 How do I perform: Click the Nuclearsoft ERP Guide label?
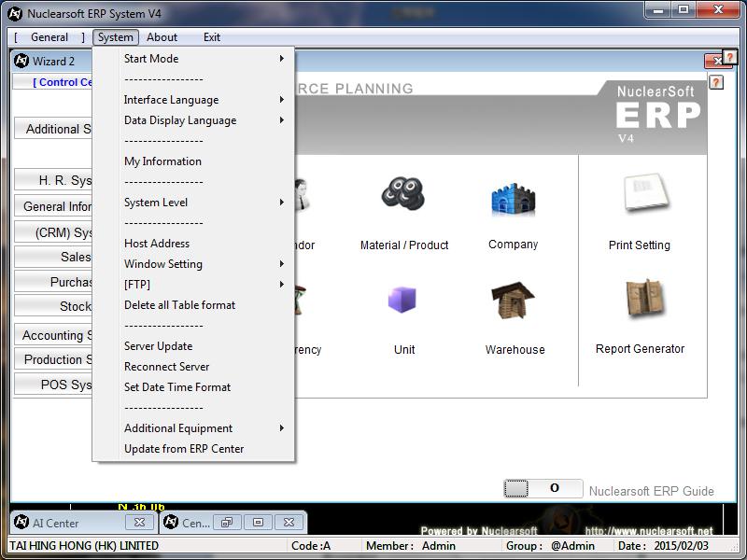pyautogui.click(x=651, y=491)
